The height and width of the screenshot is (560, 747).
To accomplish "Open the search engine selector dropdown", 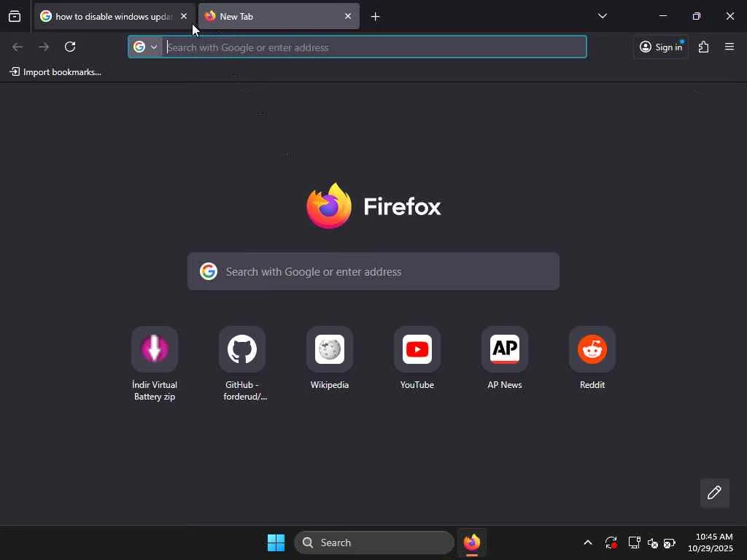I will tap(145, 47).
